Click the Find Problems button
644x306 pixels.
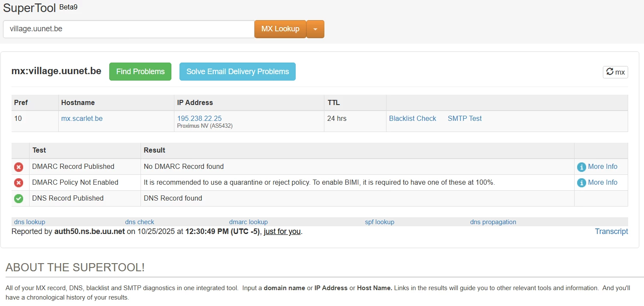[140, 72]
